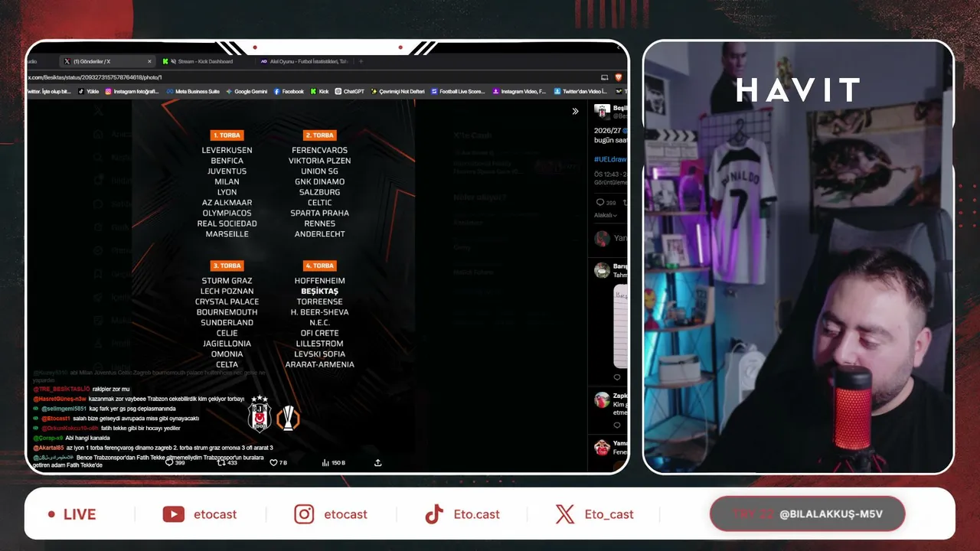Click CRYSTAL PALACE in the pot 3 list
Viewport: 980px width, 551px height.
click(227, 302)
